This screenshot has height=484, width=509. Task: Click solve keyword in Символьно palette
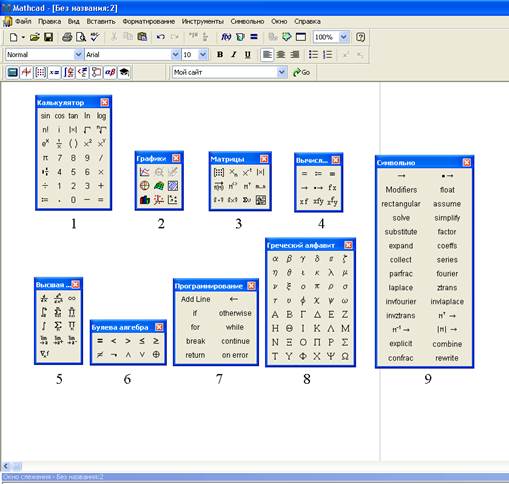point(401,218)
